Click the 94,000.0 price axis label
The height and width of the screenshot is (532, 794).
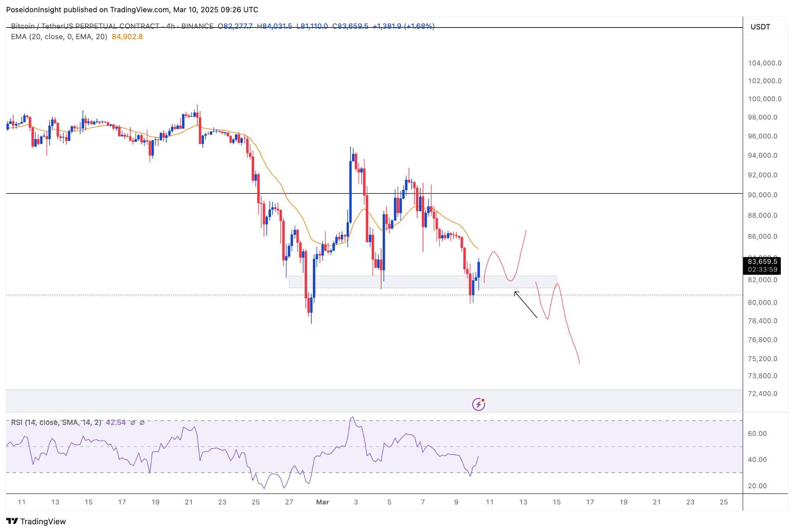[x=763, y=155]
